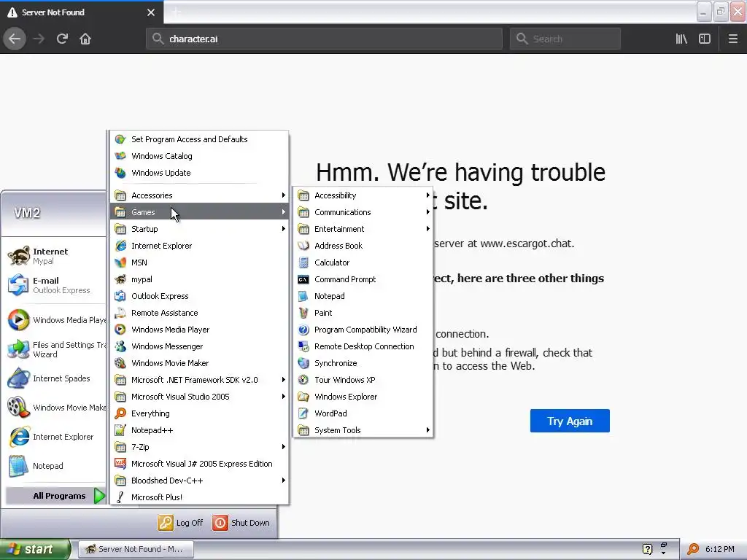Click the Shut Down button
The width and height of the screenshot is (747, 560).
point(241,523)
